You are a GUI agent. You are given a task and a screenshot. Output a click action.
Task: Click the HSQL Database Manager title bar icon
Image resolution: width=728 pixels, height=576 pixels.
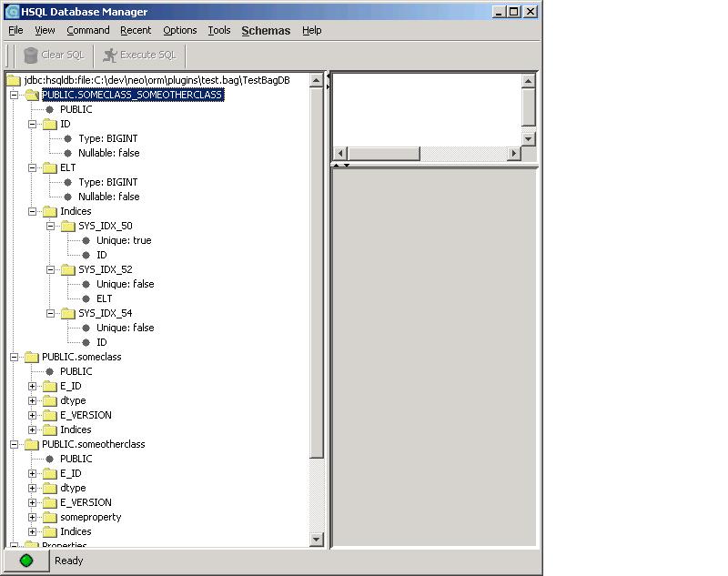point(12,12)
